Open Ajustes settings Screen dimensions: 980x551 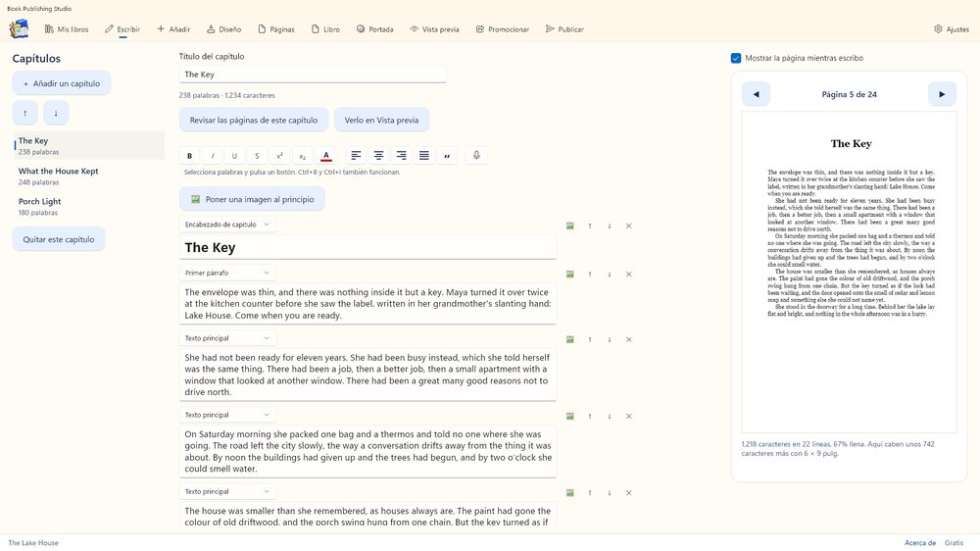952,29
